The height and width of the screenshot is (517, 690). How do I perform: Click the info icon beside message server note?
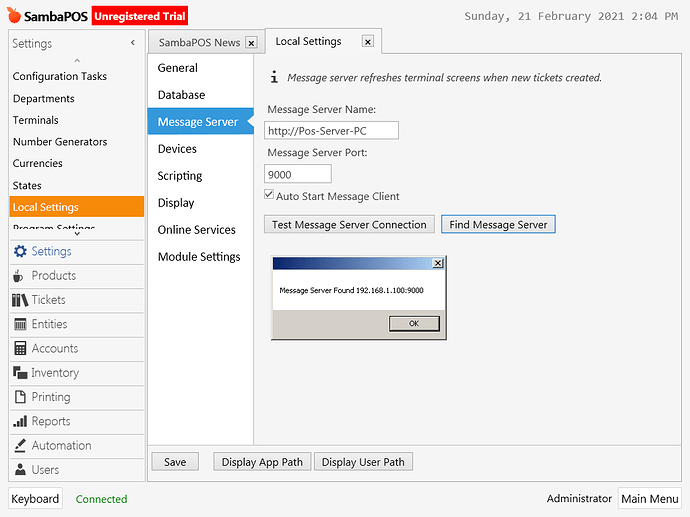(x=274, y=77)
